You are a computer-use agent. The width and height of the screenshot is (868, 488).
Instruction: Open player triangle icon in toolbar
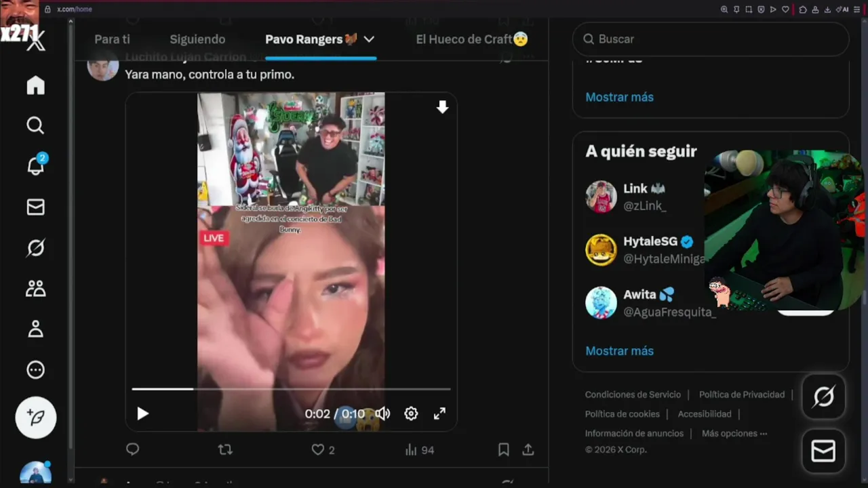click(773, 9)
